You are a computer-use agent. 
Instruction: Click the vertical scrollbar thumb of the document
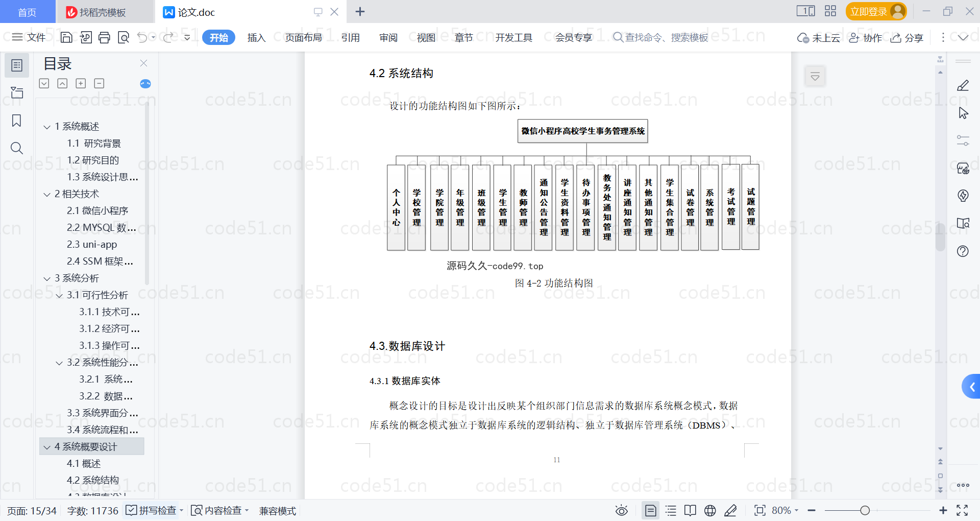tap(940, 236)
